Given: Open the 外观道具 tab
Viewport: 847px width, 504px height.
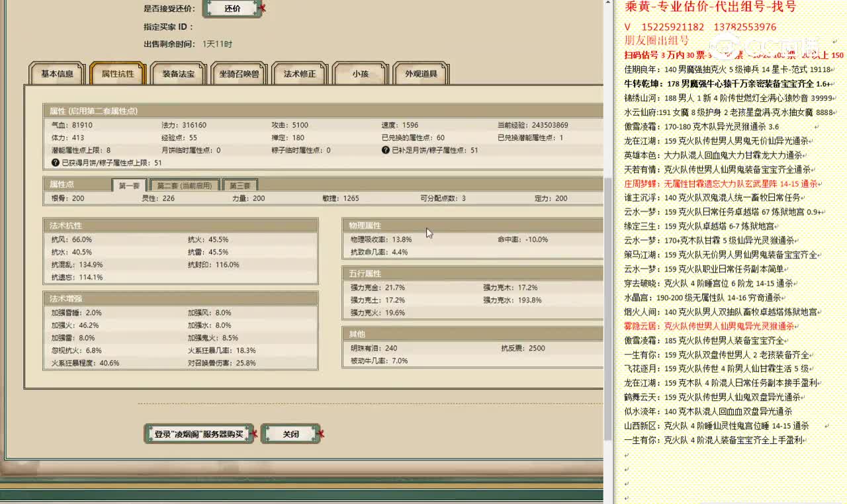Looking at the screenshot, I should pyautogui.click(x=421, y=74).
